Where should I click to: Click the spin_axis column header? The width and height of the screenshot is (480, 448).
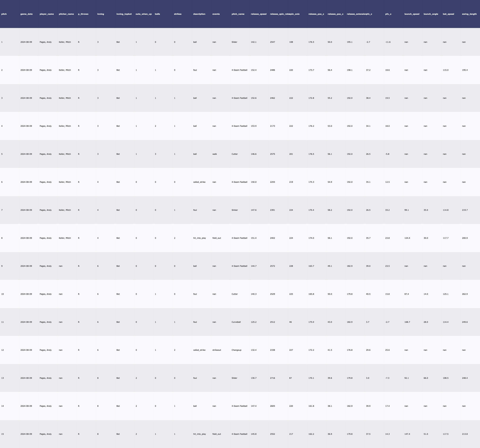[294, 14]
